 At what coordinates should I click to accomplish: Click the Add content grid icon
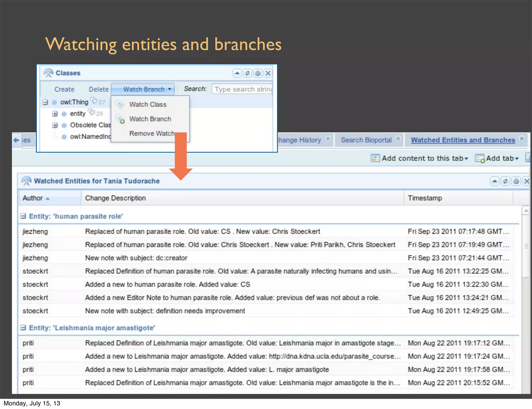click(x=375, y=158)
